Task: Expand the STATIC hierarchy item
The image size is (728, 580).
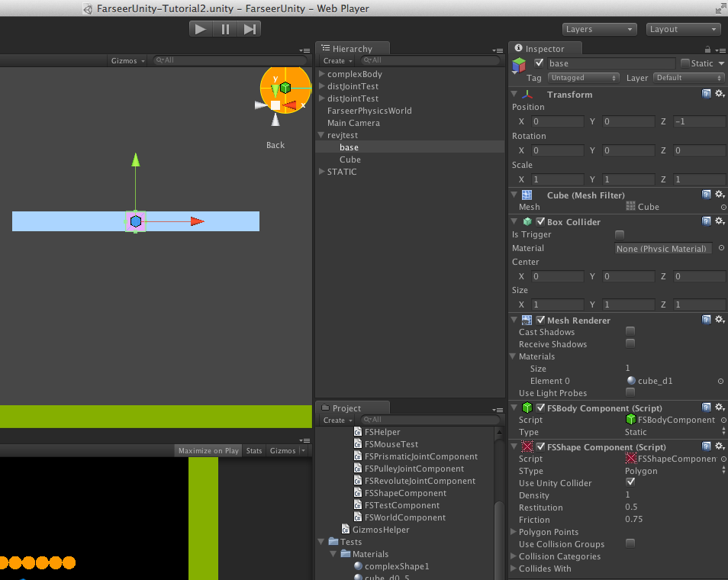Action: 321,172
